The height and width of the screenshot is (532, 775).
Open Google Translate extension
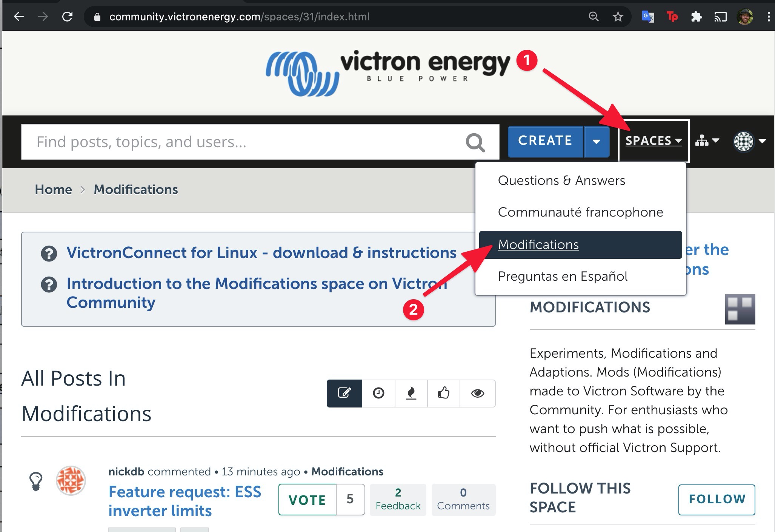click(648, 17)
